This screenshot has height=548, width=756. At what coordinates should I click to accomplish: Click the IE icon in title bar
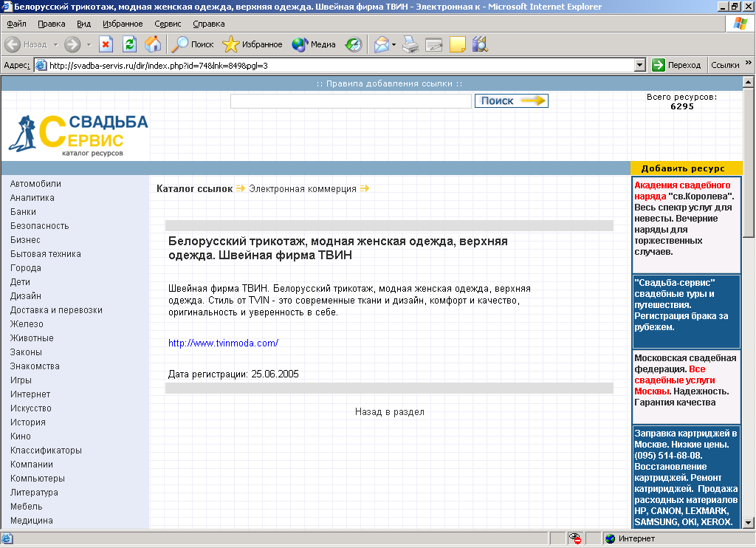(7, 6)
